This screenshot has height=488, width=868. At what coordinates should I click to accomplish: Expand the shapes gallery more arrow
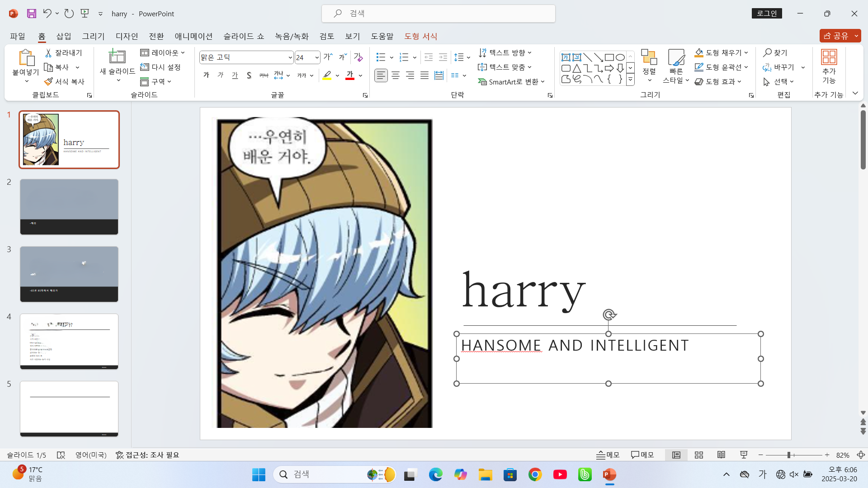coord(630,80)
